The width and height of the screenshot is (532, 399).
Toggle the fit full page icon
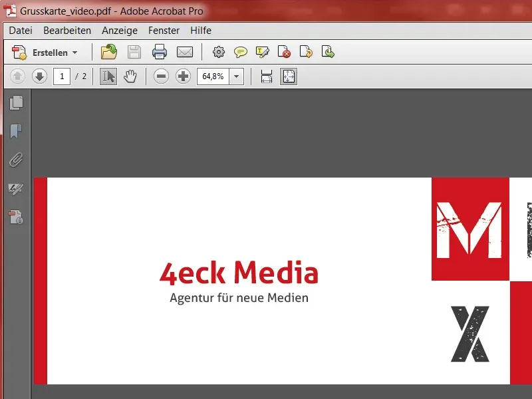coord(289,76)
